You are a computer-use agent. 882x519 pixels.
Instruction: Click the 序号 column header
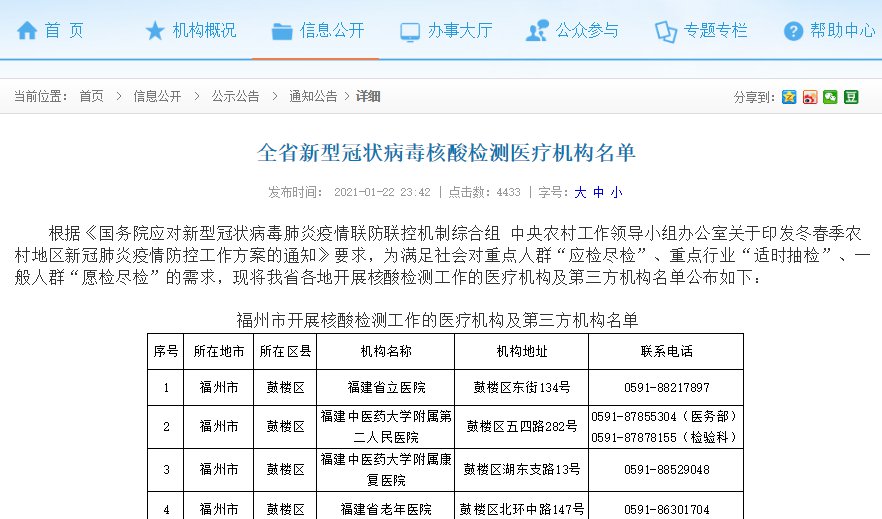point(165,351)
